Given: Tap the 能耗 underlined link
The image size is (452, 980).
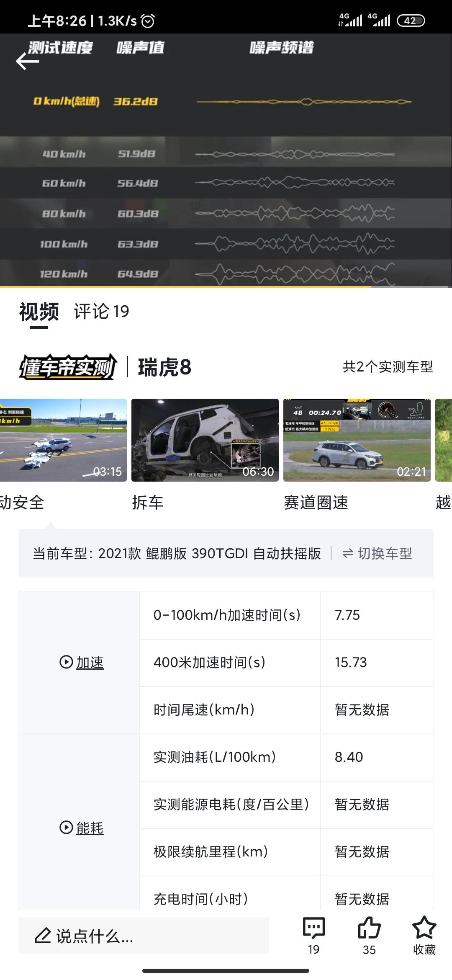Looking at the screenshot, I should click(x=90, y=828).
